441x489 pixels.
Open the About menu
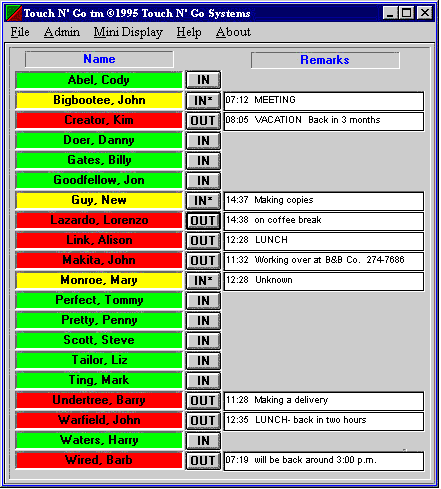click(x=233, y=32)
